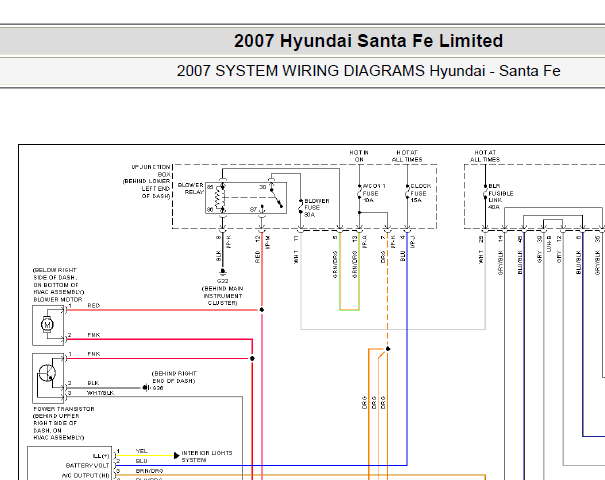Click the relay terminal 87 label
Image resolution: width=605 pixels, height=480 pixels.
[253, 210]
